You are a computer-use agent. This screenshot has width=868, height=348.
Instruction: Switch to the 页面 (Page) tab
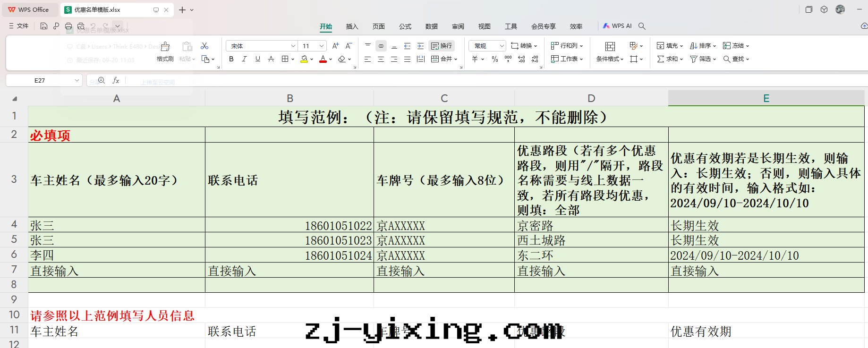pyautogui.click(x=378, y=26)
